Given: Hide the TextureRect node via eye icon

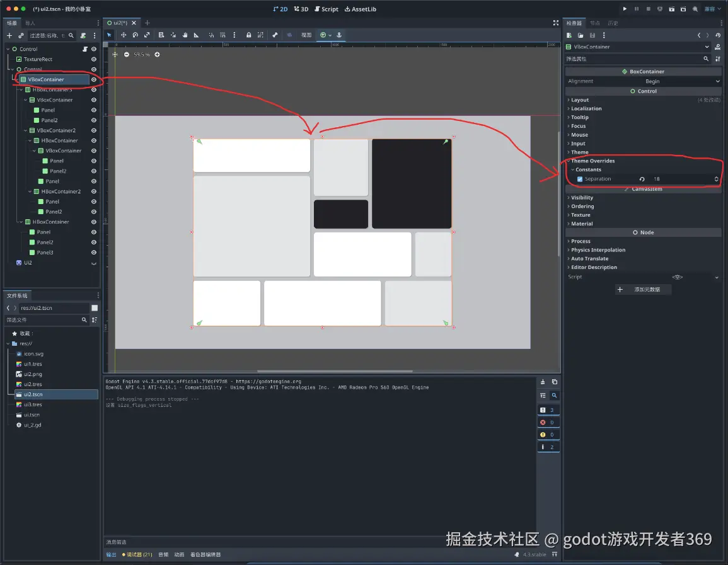Looking at the screenshot, I should 94,59.
